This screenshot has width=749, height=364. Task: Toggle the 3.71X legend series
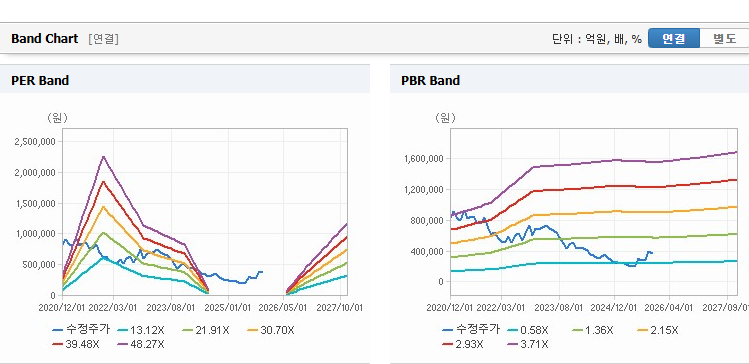528,344
